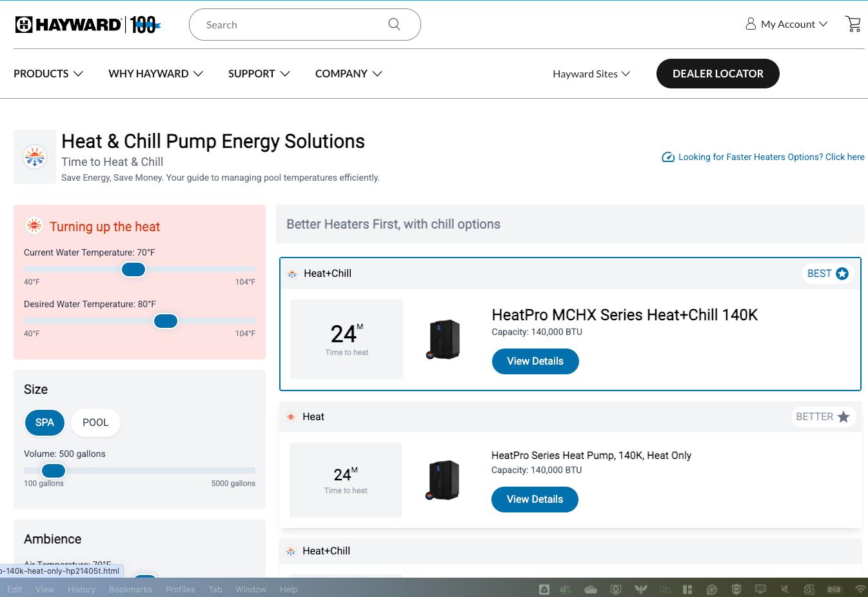Screen dimensions: 868x597
Task: Click the My Account person icon
Action: [x=751, y=23]
